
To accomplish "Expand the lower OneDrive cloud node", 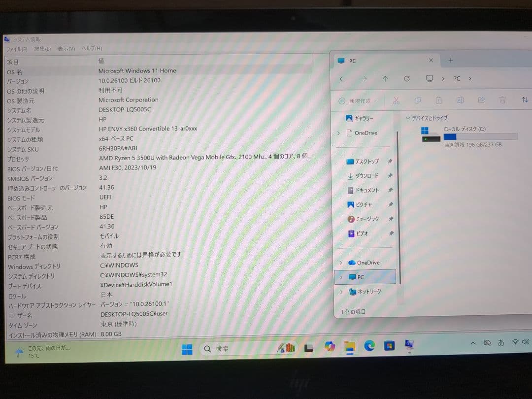I will (341, 263).
